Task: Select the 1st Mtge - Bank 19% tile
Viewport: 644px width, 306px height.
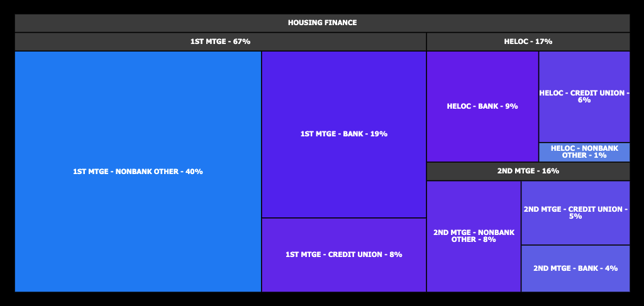Action: click(x=343, y=134)
